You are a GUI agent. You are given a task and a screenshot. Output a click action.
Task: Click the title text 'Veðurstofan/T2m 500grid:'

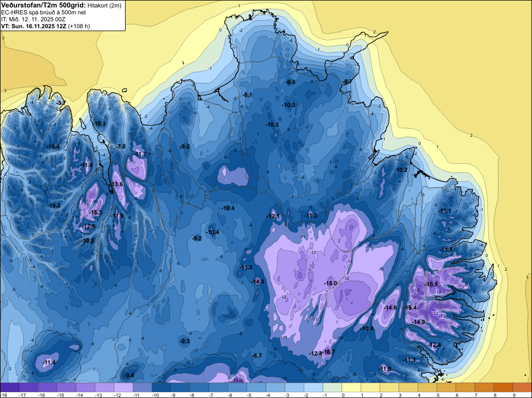click(x=44, y=5)
